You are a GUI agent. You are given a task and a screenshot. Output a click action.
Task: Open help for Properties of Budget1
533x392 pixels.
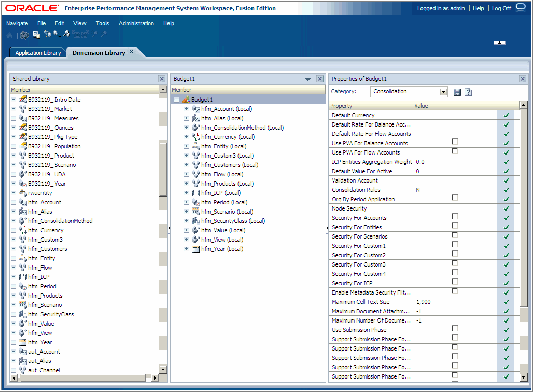468,92
